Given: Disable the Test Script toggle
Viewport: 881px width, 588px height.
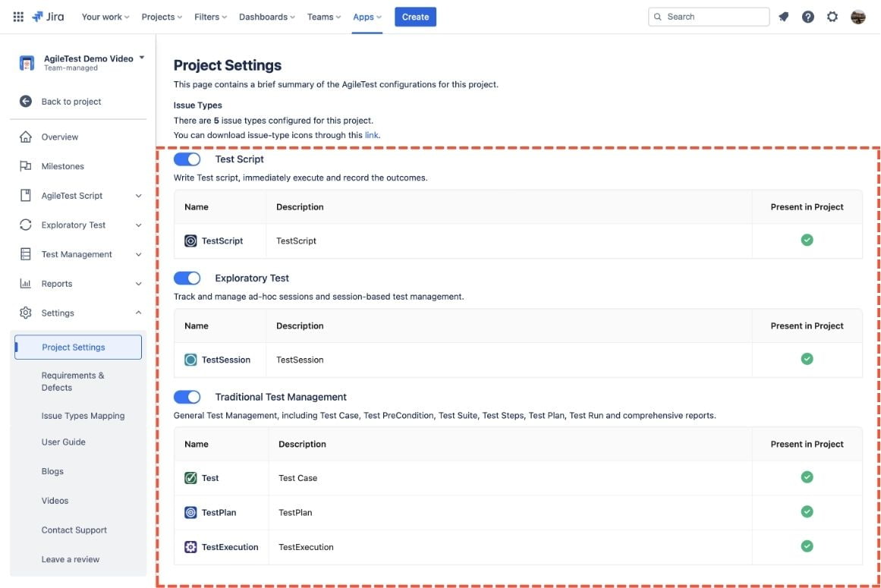Looking at the screenshot, I should (187, 159).
